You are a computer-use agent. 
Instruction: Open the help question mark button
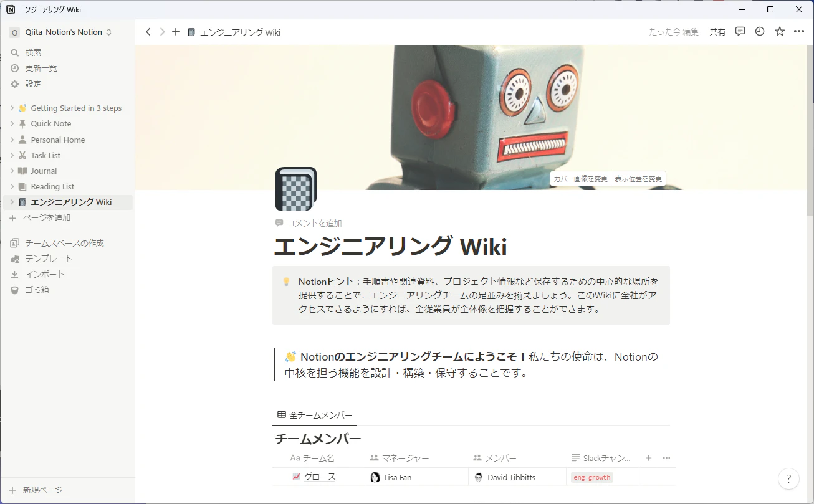[789, 479]
